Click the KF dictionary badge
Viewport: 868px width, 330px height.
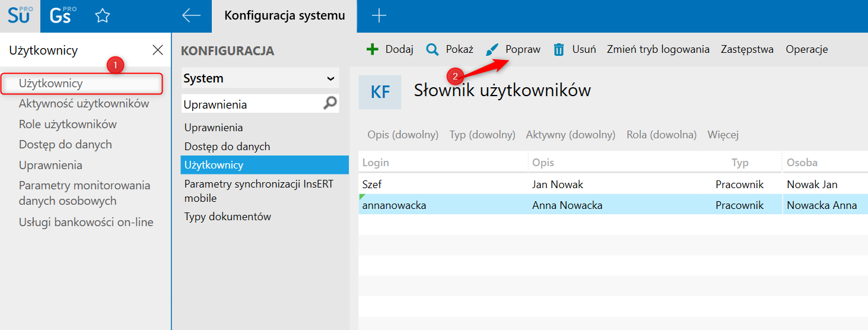click(380, 92)
